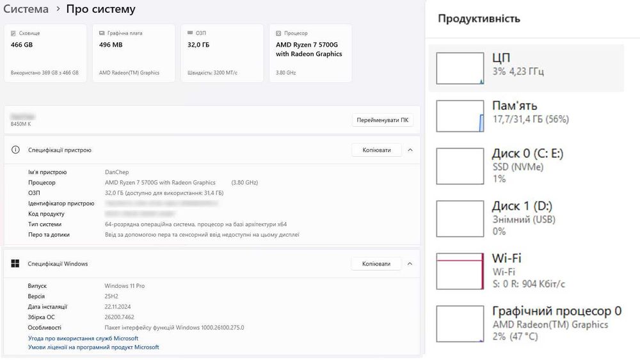Image resolution: width=640 pixels, height=364 pixels.
Task: Collapse the Специфікації пристрою section chevron
Action: click(410, 150)
